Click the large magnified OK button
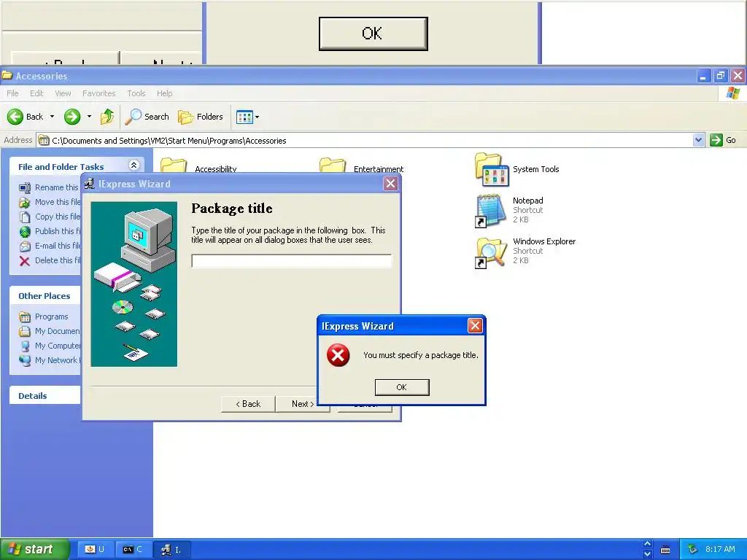Viewport: 747px width, 560px height. pos(373,34)
